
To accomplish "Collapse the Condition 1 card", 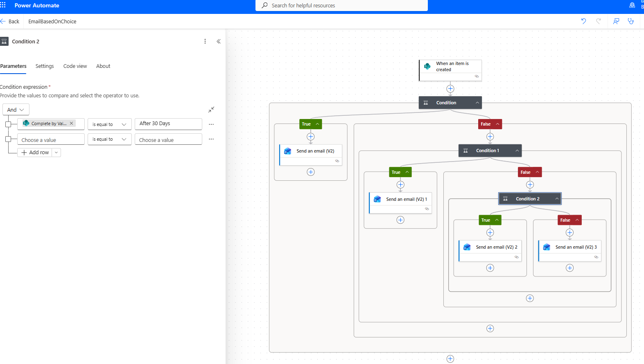I will pyautogui.click(x=517, y=151).
